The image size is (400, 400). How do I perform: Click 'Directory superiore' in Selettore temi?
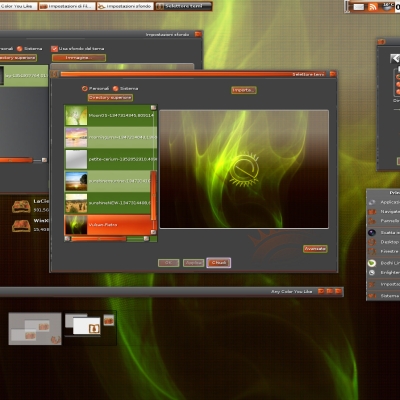[110, 98]
